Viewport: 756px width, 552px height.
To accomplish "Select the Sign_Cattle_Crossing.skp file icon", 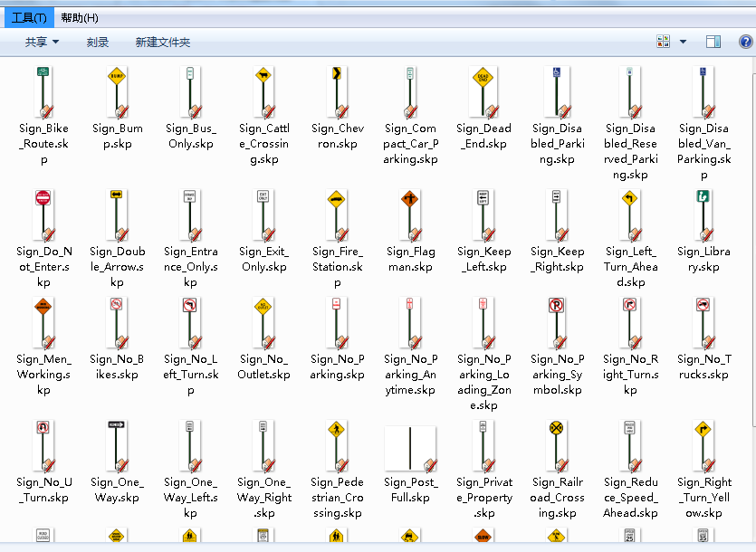I will (x=263, y=92).
